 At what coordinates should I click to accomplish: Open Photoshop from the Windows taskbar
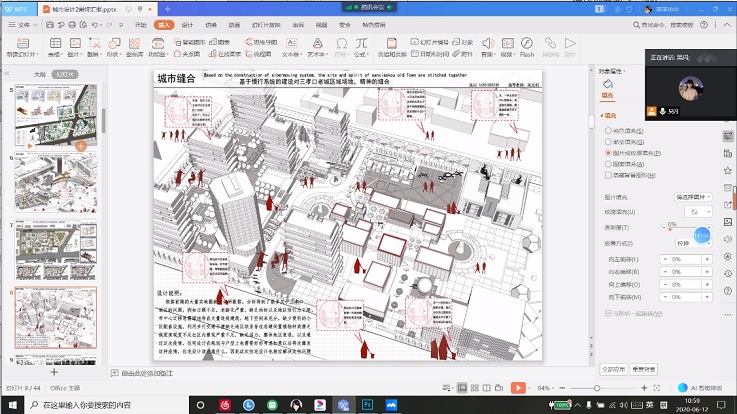[x=367, y=405]
